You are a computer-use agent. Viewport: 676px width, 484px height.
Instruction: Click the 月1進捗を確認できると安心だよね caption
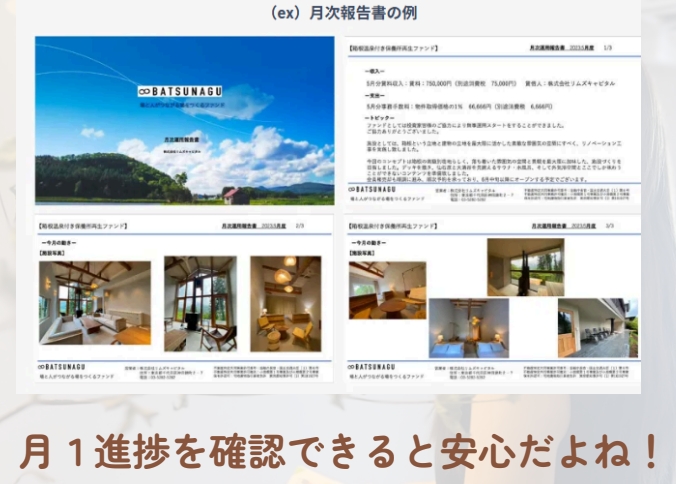[x=337, y=450]
